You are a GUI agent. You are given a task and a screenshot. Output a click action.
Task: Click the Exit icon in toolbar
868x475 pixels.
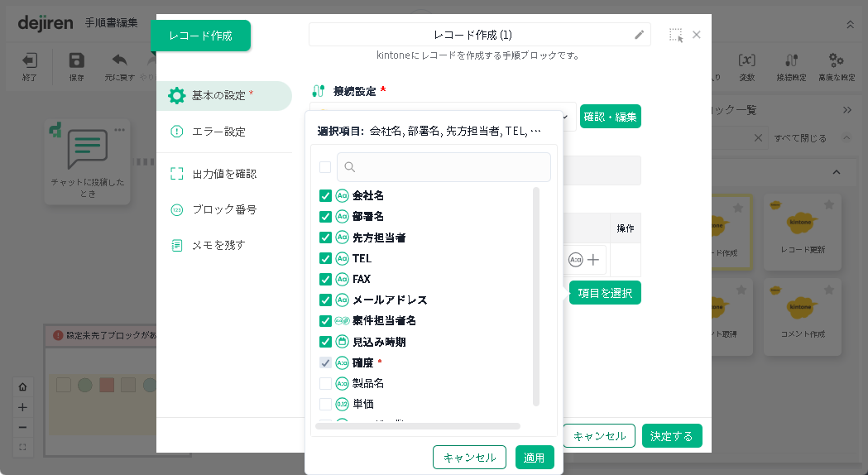tap(30, 60)
